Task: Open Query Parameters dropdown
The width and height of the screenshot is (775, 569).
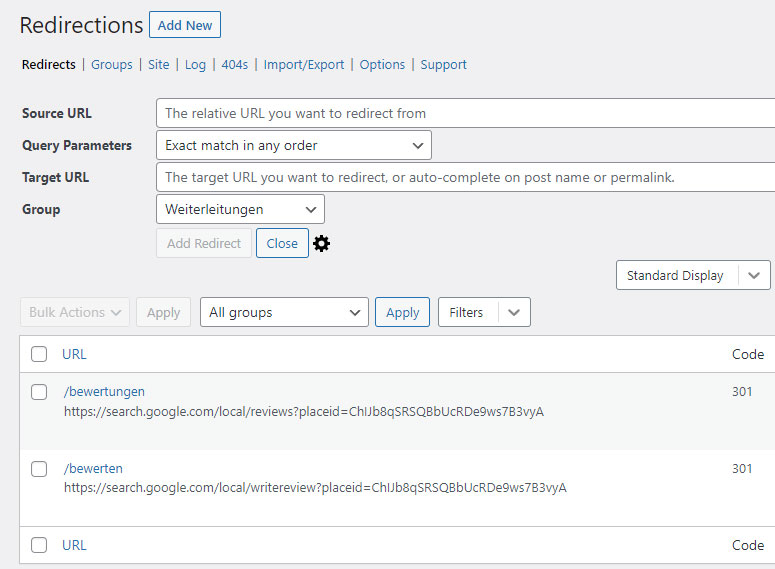Action: (294, 145)
